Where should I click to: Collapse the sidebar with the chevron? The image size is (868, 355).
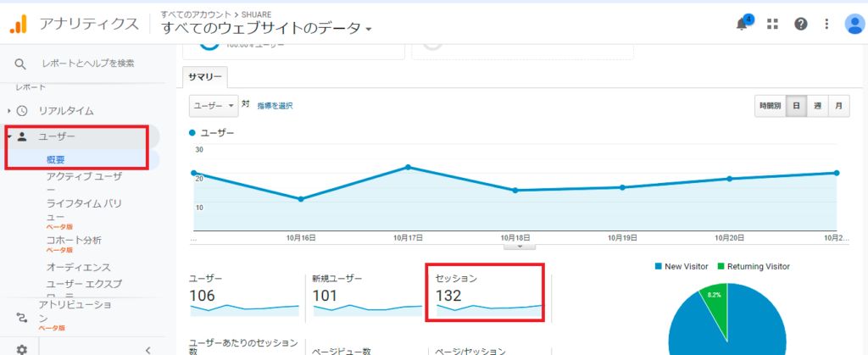click(147, 349)
